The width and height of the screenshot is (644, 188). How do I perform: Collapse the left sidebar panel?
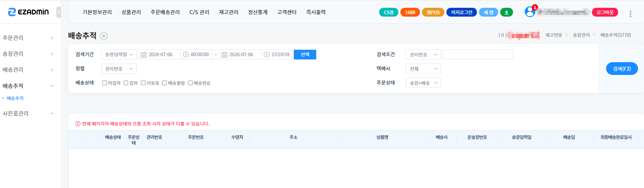(x=59, y=12)
